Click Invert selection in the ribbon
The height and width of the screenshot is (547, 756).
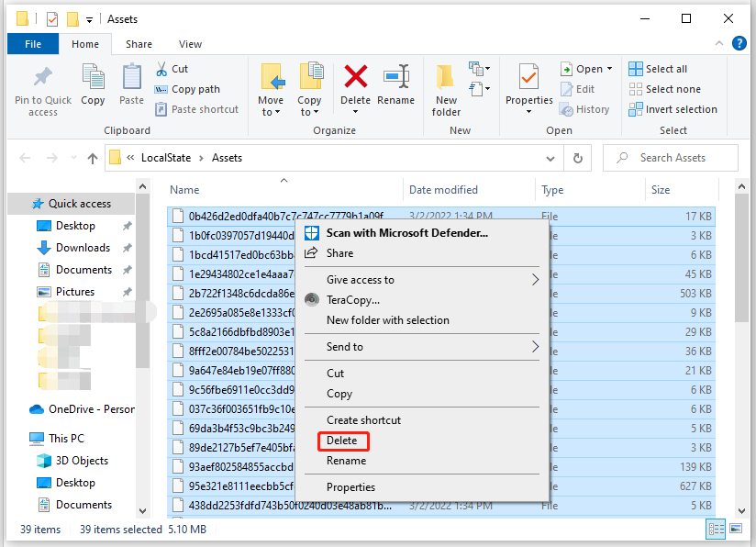pos(673,109)
